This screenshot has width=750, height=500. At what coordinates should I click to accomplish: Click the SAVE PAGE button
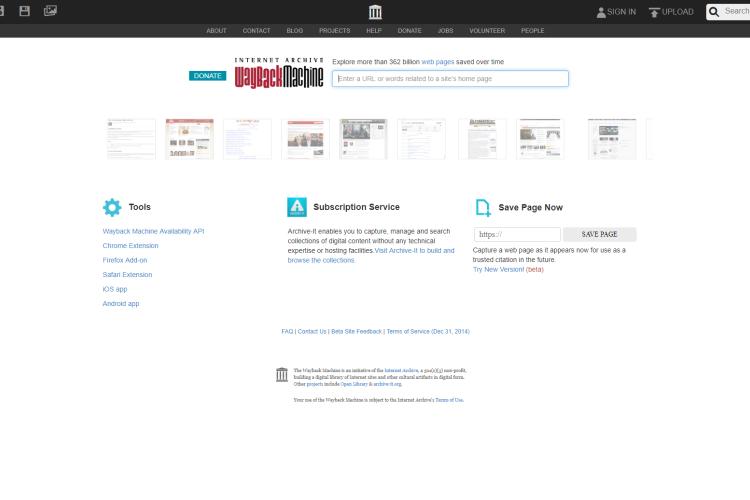click(599, 234)
